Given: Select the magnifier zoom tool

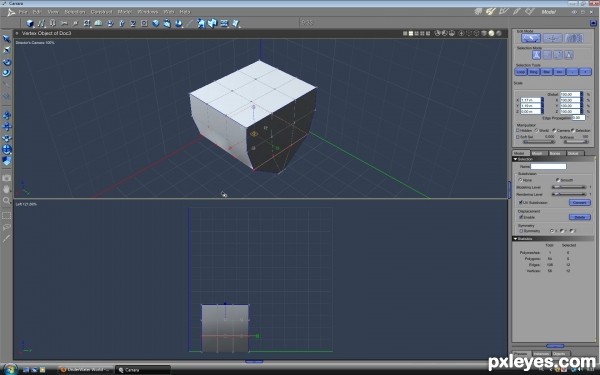Looking at the screenshot, I should click(x=7, y=200).
